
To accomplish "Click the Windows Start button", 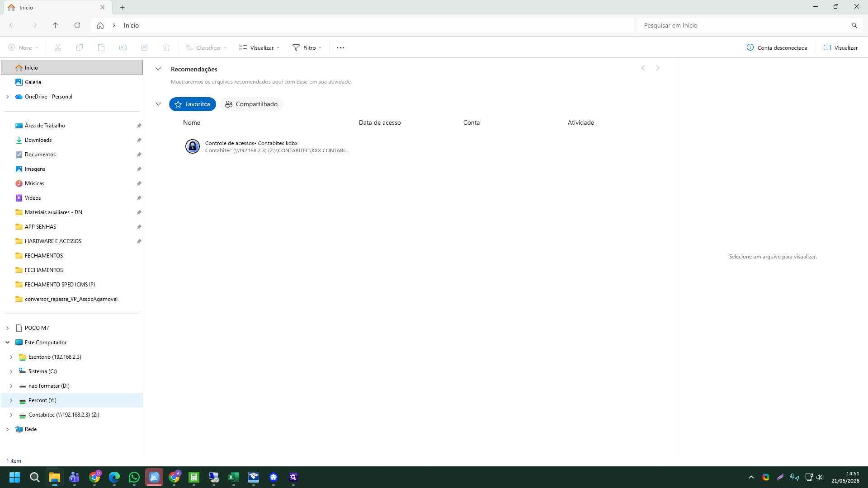I will coord(14,477).
